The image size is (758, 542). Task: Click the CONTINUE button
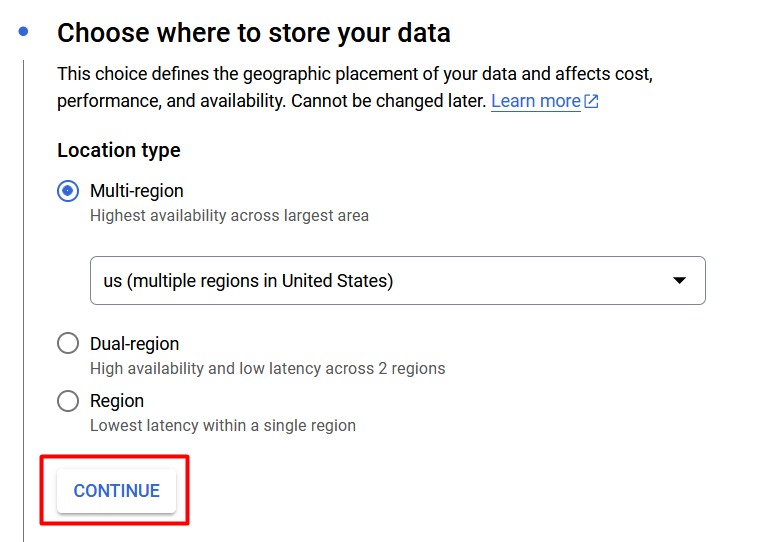[117, 491]
